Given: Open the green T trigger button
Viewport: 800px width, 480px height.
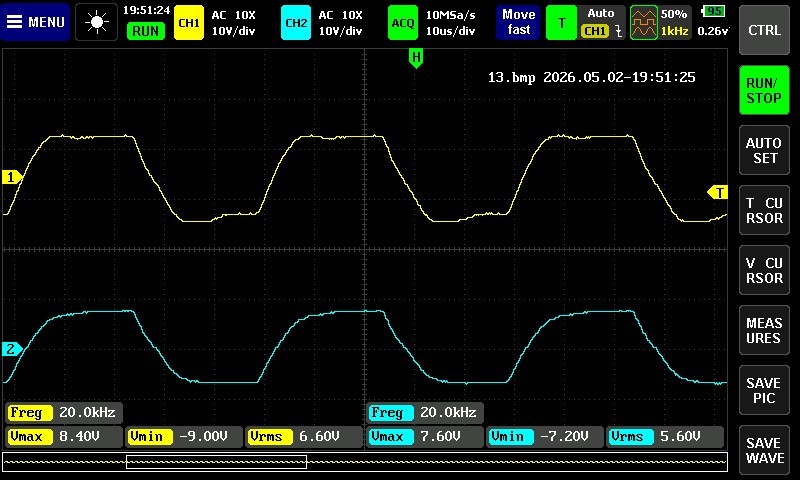Looking at the screenshot, I should (561, 22).
